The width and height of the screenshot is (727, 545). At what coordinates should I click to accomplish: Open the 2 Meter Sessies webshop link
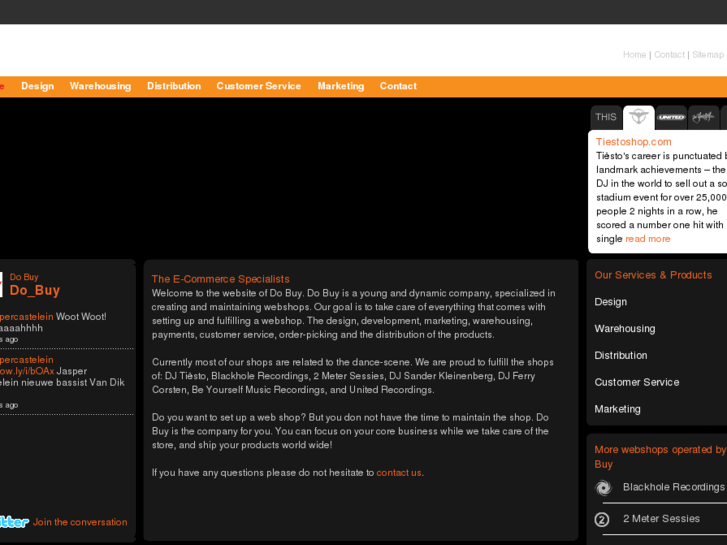661,519
